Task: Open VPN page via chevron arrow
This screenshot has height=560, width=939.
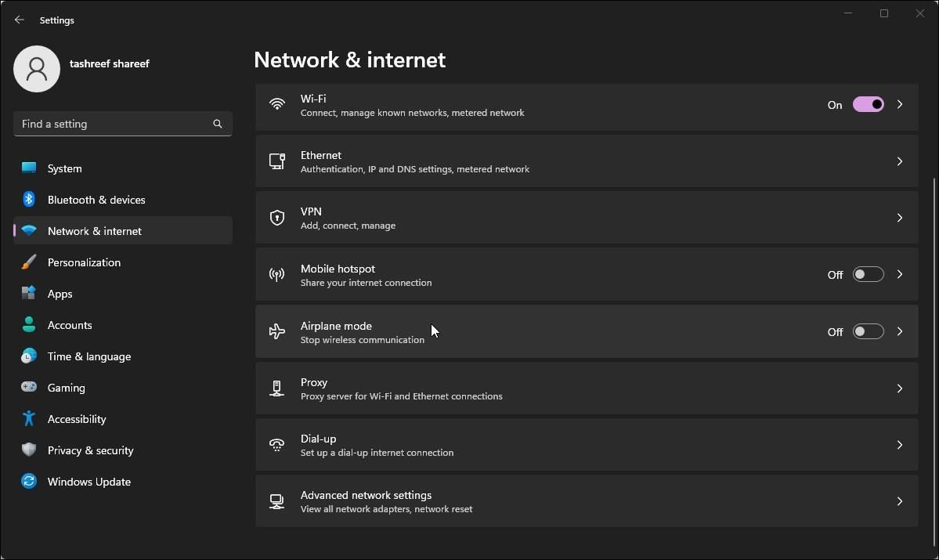Action: [900, 218]
